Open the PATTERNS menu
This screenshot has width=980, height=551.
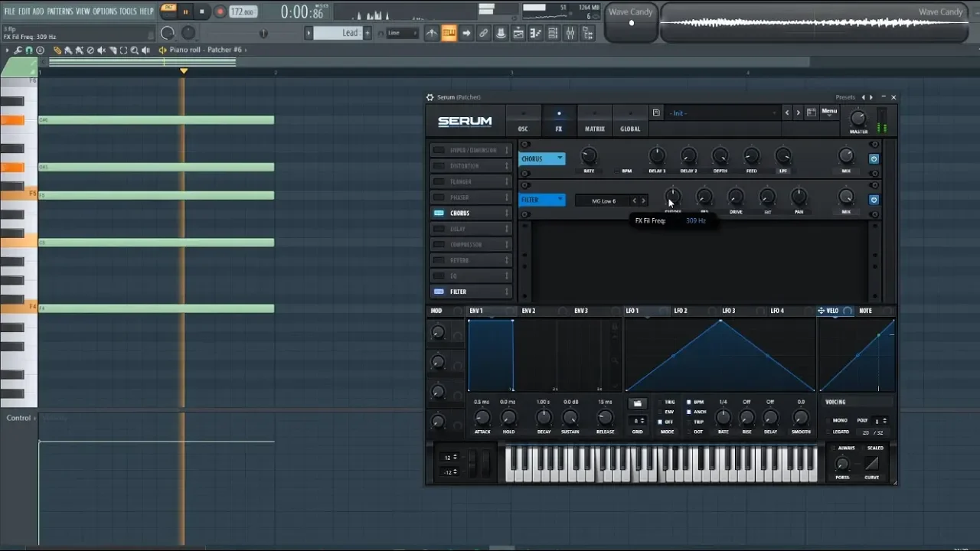tap(59, 11)
